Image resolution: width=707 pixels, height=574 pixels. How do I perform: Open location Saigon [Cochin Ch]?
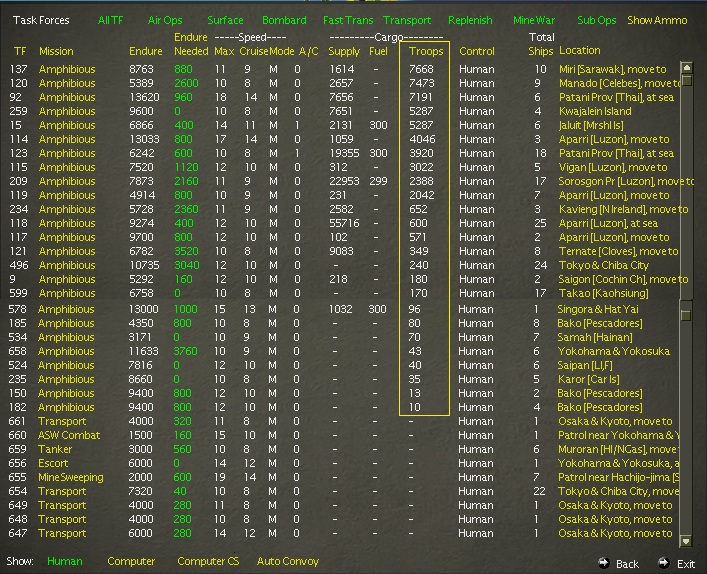click(623, 279)
